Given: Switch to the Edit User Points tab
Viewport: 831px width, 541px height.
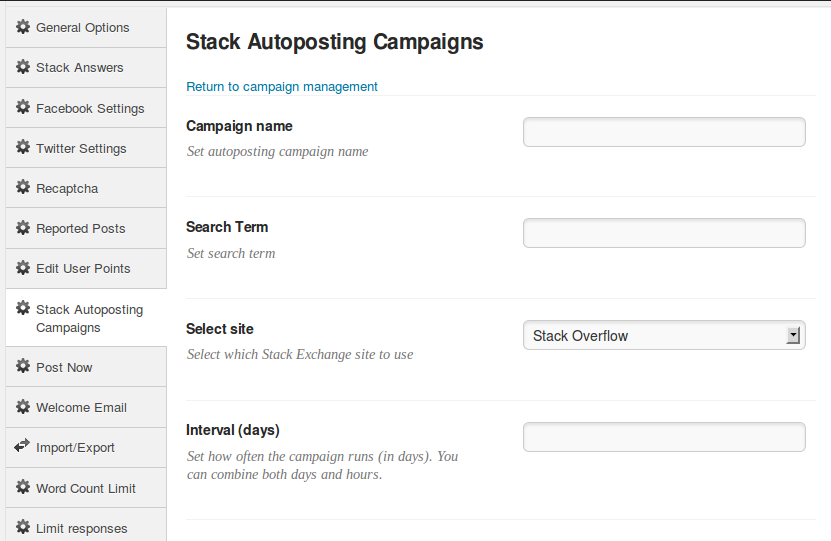Looking at the screenshot, I should click(86, 269).
